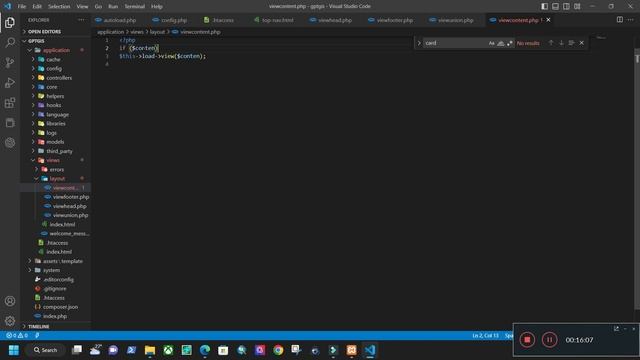Toggle Match Whole Word in find widget
This screenshot has width=640, height=360.
(500, 43)
